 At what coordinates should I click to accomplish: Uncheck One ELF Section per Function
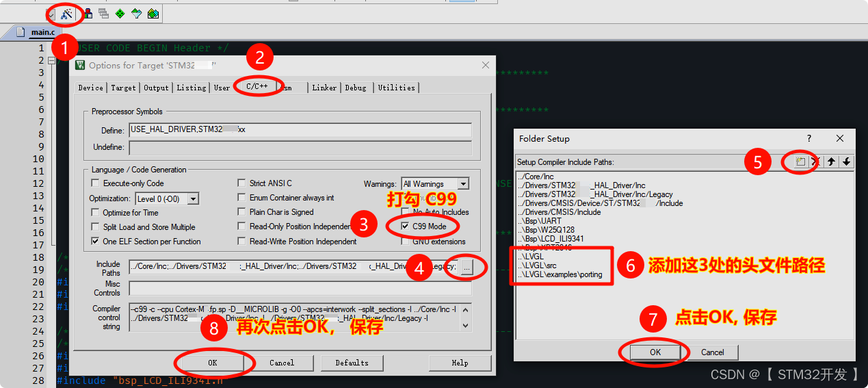(96, 242)
